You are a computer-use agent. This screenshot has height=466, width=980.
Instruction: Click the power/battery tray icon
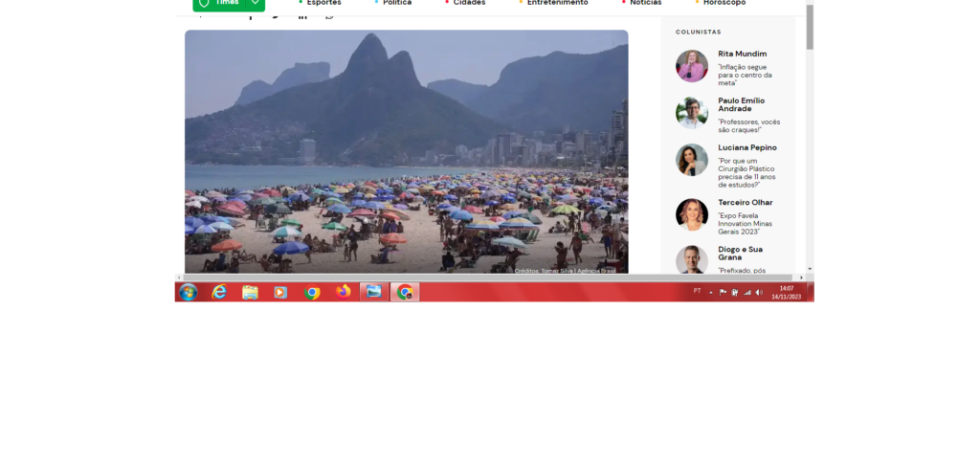pos(735,292)
